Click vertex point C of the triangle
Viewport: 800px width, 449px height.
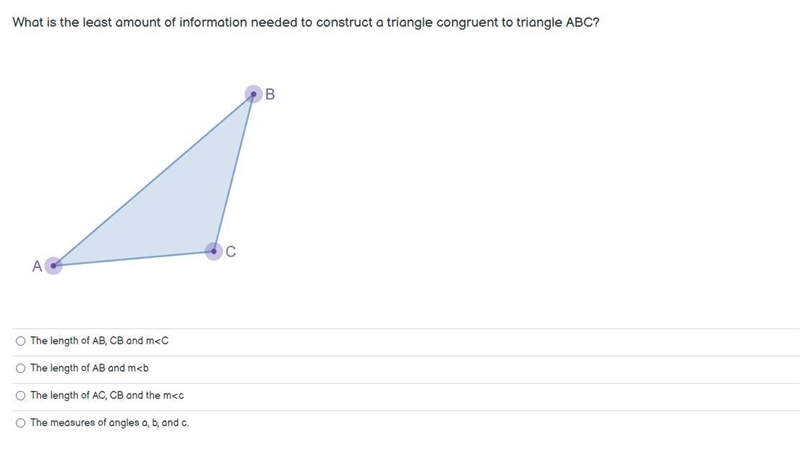coord(214,251)
